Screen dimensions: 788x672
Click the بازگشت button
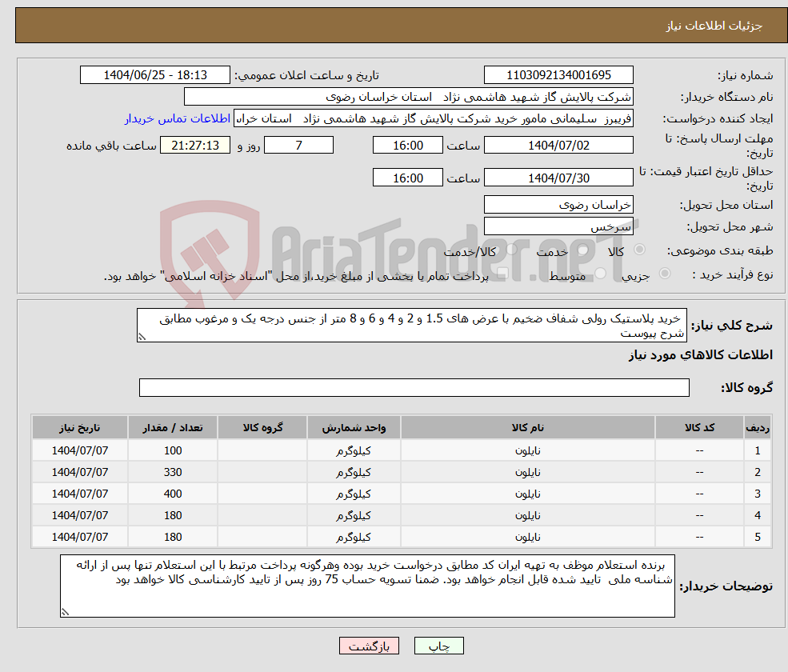pyautogui.click(x=369, y=646)
